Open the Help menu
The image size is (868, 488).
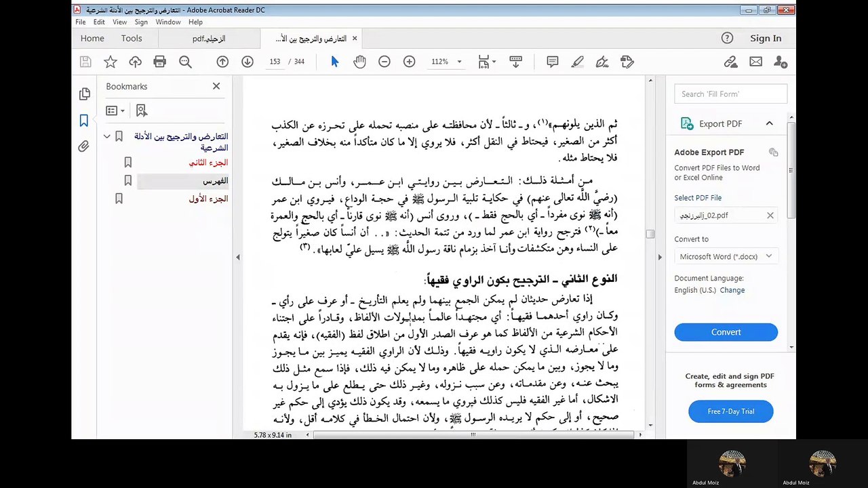(x=195, y=22)
